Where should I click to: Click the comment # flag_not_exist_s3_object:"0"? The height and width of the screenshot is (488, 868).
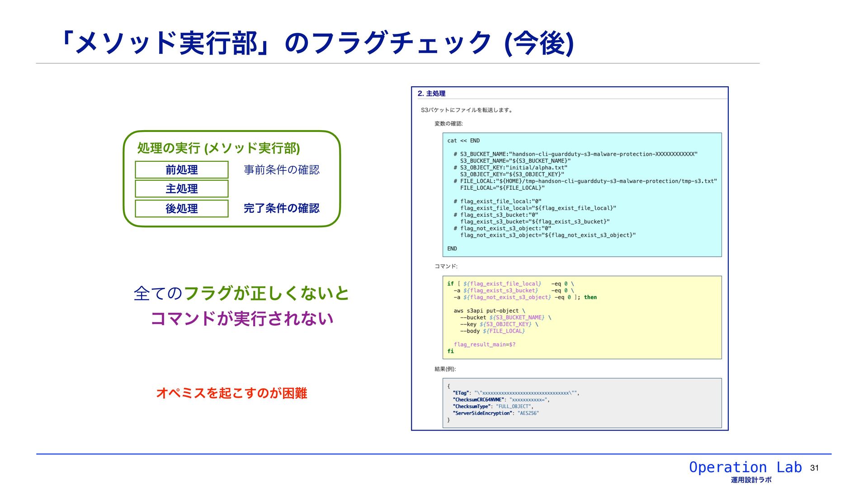click(502, 229)
